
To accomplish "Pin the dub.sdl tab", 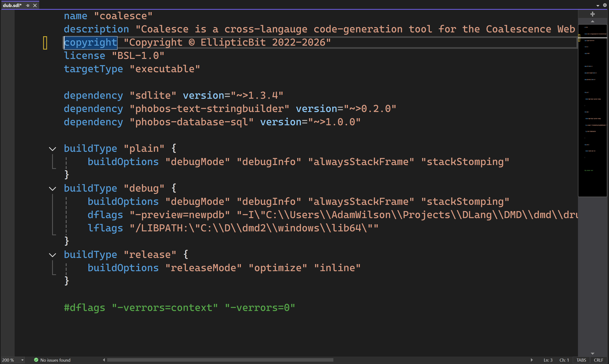I will 28,5.
